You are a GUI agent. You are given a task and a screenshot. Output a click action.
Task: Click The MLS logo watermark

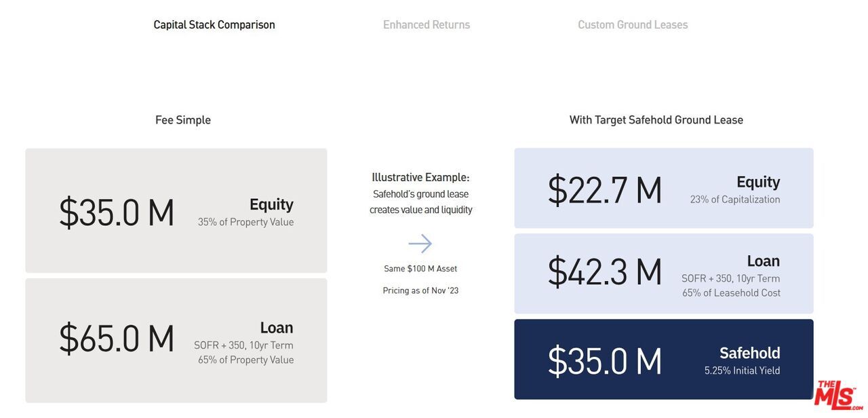[837, 395]
